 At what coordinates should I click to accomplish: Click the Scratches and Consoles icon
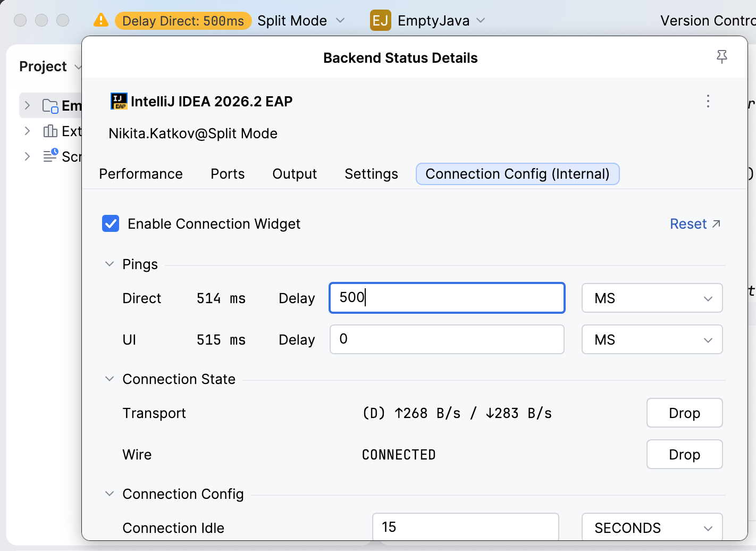[50, 156]
